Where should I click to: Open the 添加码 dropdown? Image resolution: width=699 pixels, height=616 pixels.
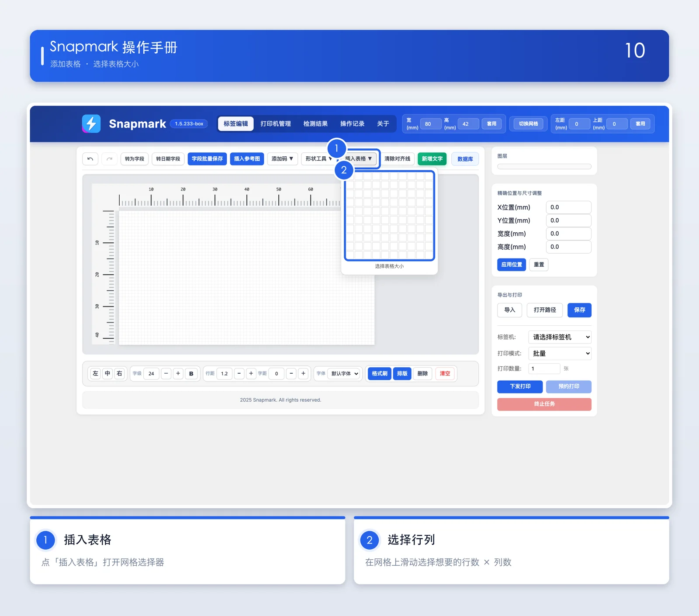(x=282, y=159)
